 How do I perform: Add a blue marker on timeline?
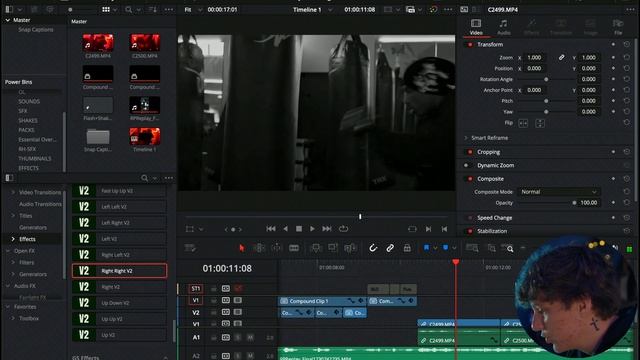tap(445, 248)
